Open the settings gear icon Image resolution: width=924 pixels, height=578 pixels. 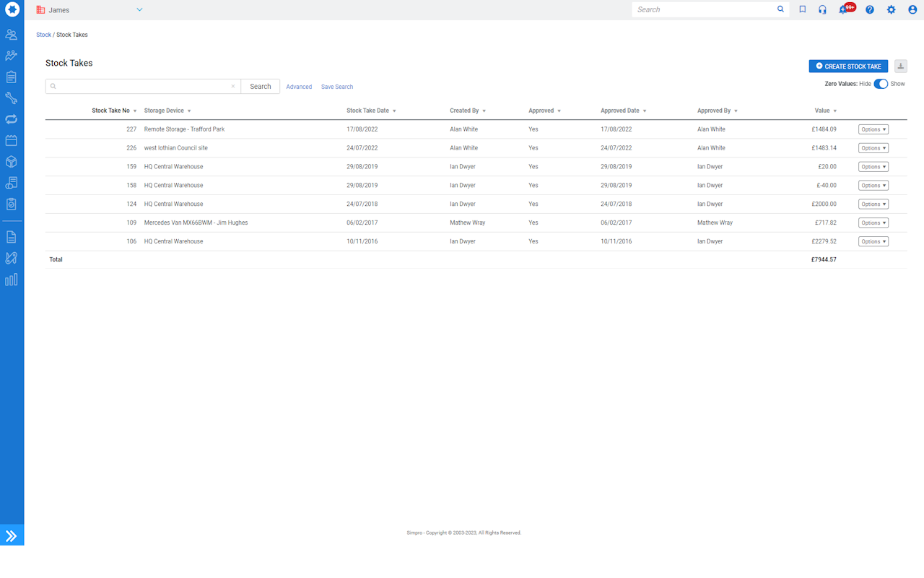click(891, 10)
